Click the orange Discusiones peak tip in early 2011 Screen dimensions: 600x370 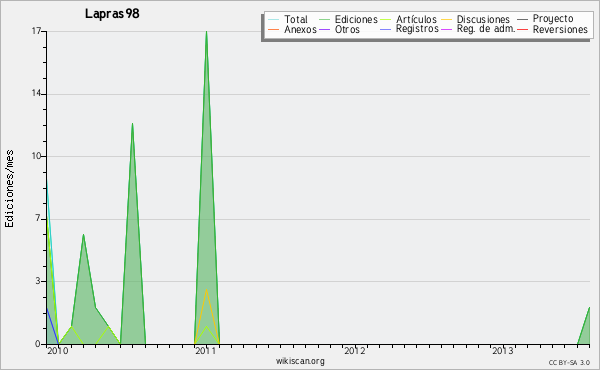coord(207,290)
